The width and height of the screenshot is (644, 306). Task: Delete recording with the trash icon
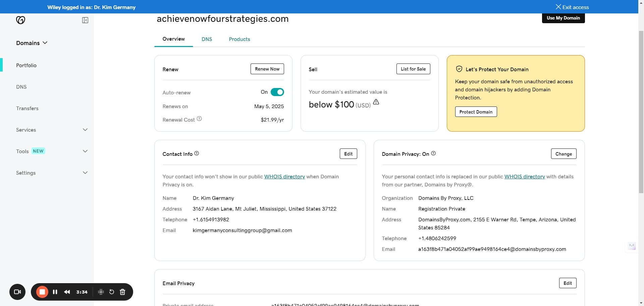(122, 292)
